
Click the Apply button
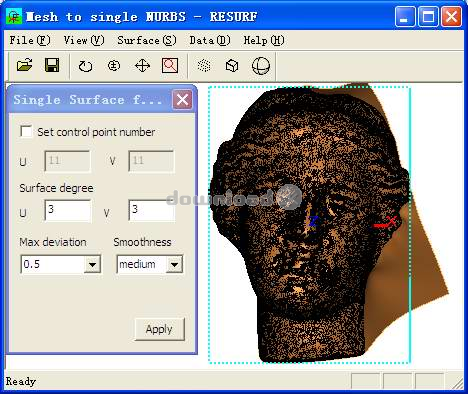[x=160, y=329]
